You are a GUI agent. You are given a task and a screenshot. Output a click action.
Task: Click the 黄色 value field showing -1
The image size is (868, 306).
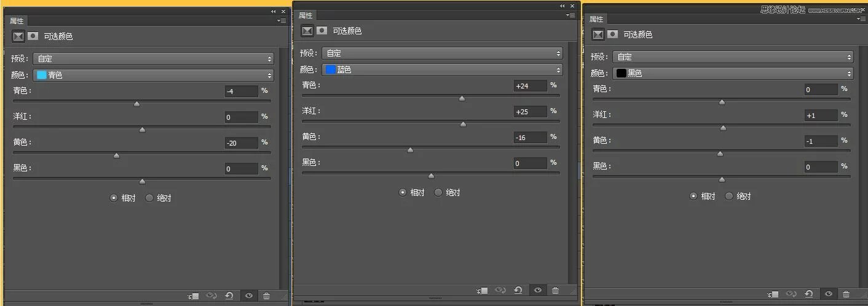821,141
